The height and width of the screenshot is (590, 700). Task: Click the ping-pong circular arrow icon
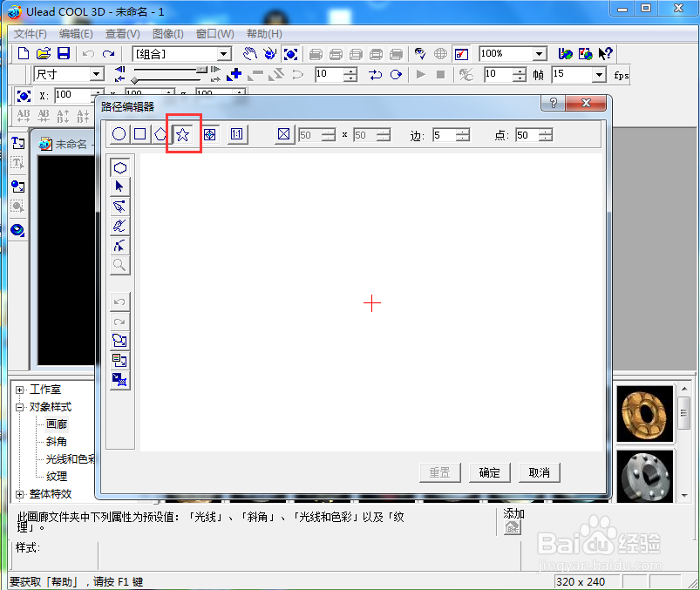pos(396,75)
